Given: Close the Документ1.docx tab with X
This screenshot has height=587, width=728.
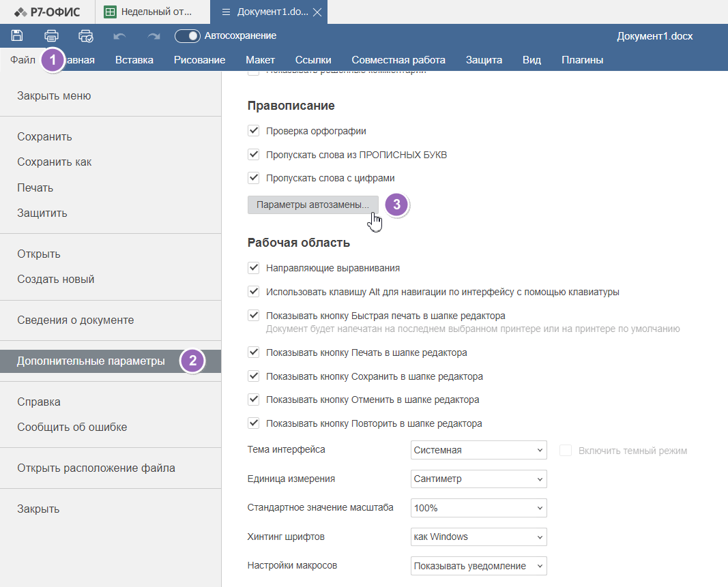Looking at the screenshot, I should pos(317,12).
